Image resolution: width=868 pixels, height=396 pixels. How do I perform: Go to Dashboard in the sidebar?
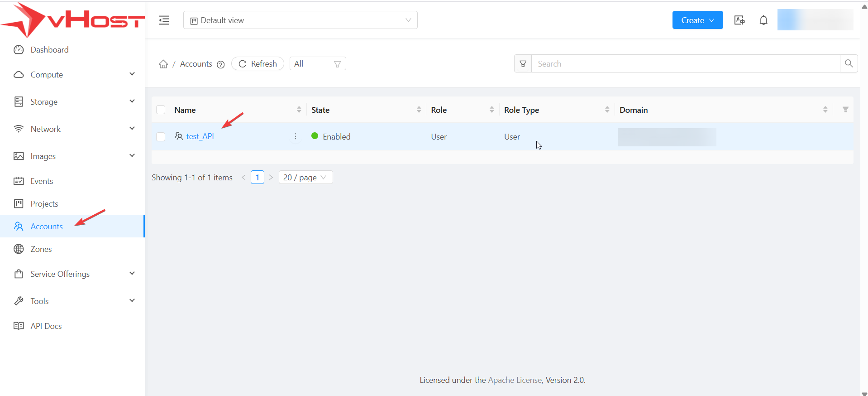coord(49,50)
